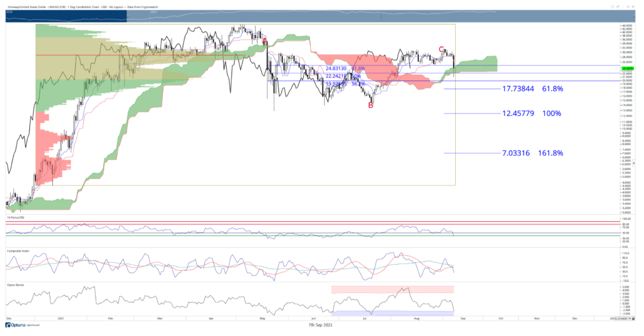
Task: Click the red letter A marker on the chart
Action: click(265, 40)
